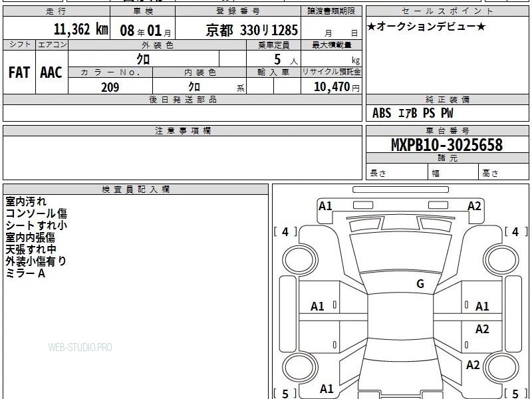Click the 内装色 header
Image resolution: width=532 pixels, height=399 pixels.
click(x=200, y=72)
